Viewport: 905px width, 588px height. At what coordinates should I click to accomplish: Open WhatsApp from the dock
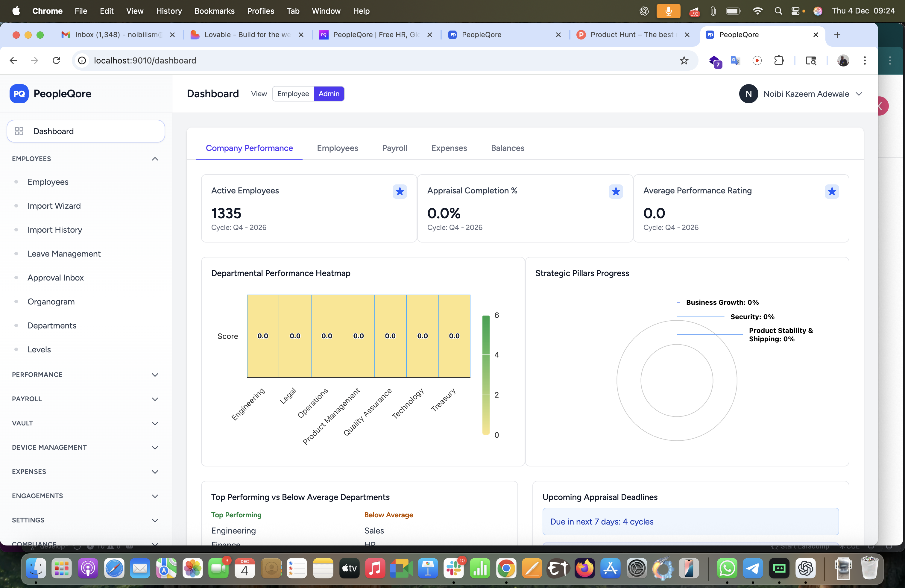(727, 569)
